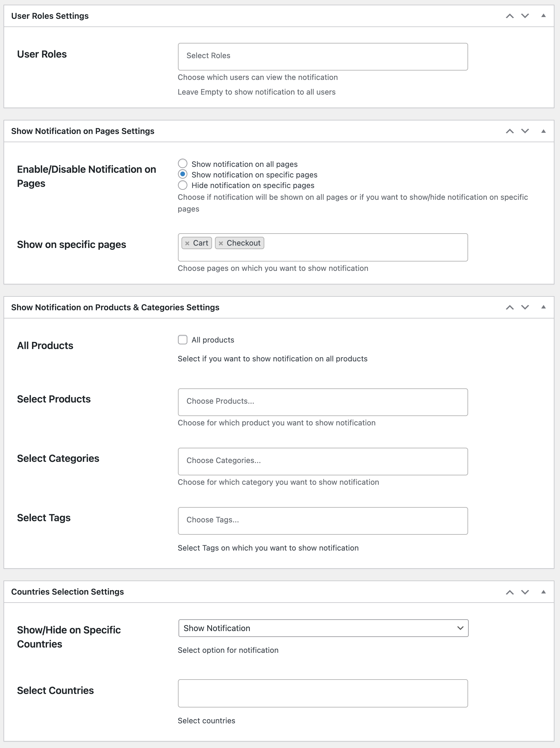
Task: Check the All products checkbox
Action: pos(182,340)
